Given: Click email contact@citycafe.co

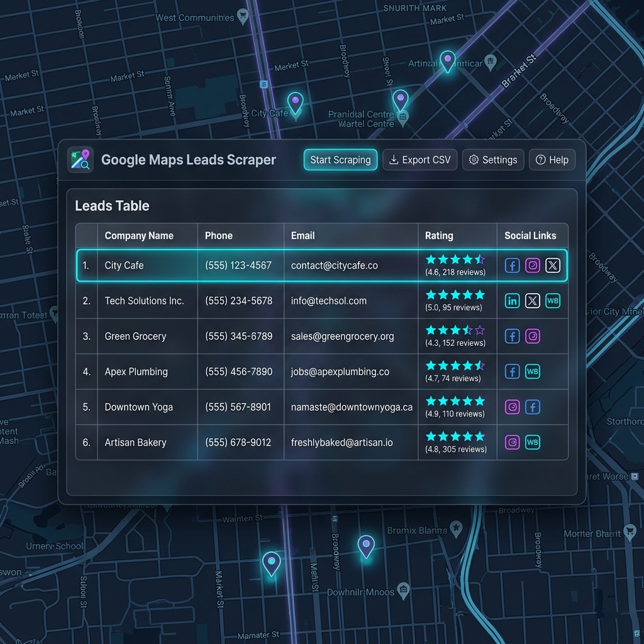Looking at the screenshot, I should pos(335,265).
